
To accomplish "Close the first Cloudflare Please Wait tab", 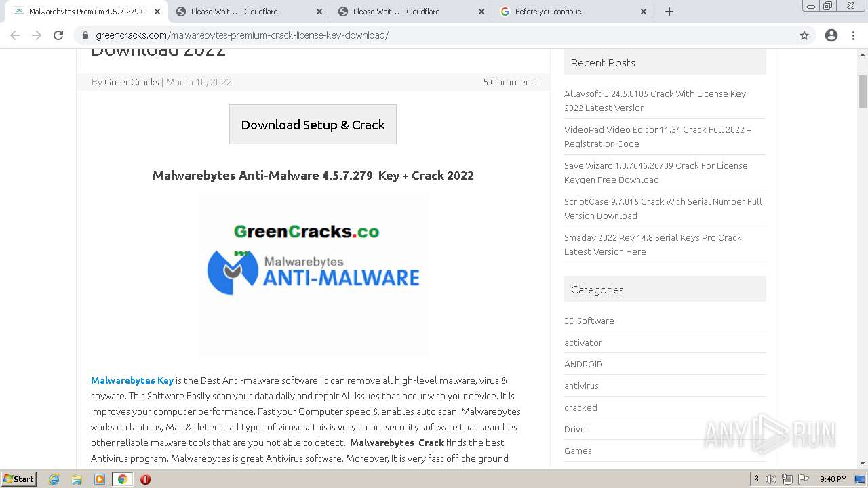I will [x=319, y=12].
